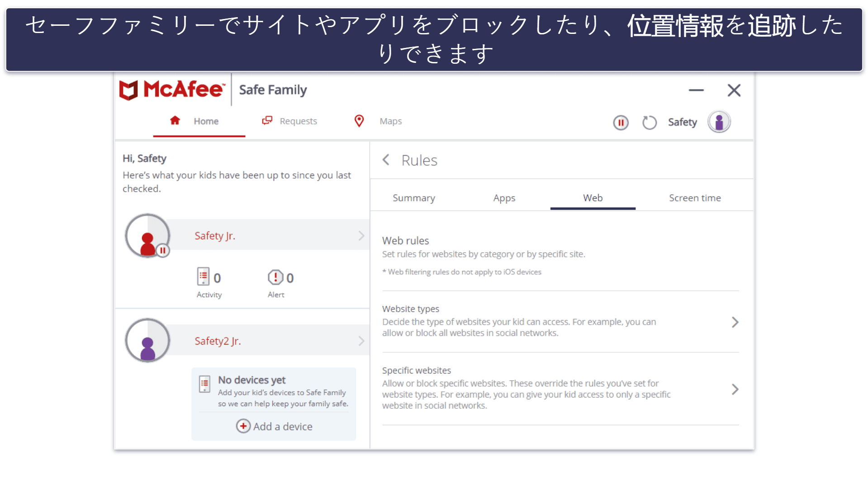Open Specific websites with its chevron
The image size is (868, 488).
[735, 389]
